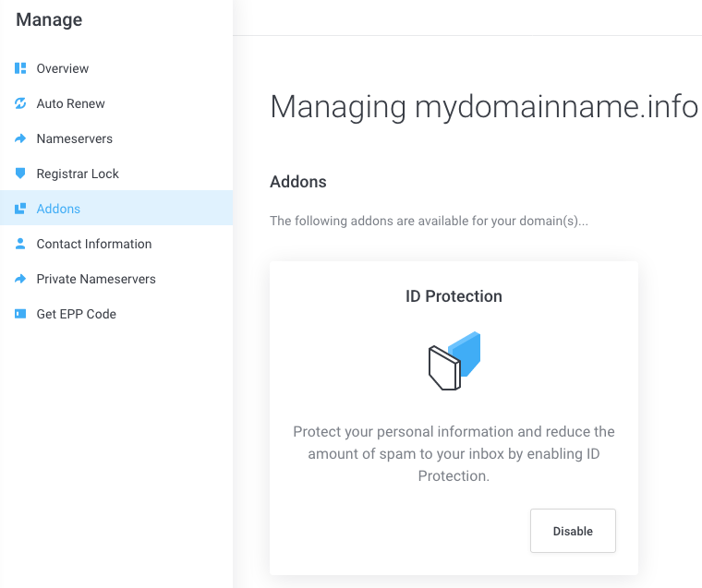Viewport: 702px width, 588px height.
Task: Click the ID Protection card title
Action: (454, 296)
